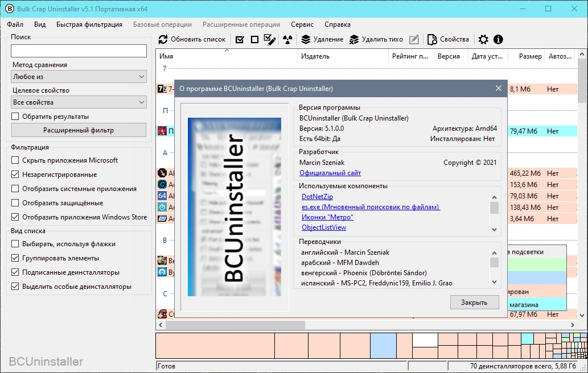Open the Базовые операции menu

(162, 24)
